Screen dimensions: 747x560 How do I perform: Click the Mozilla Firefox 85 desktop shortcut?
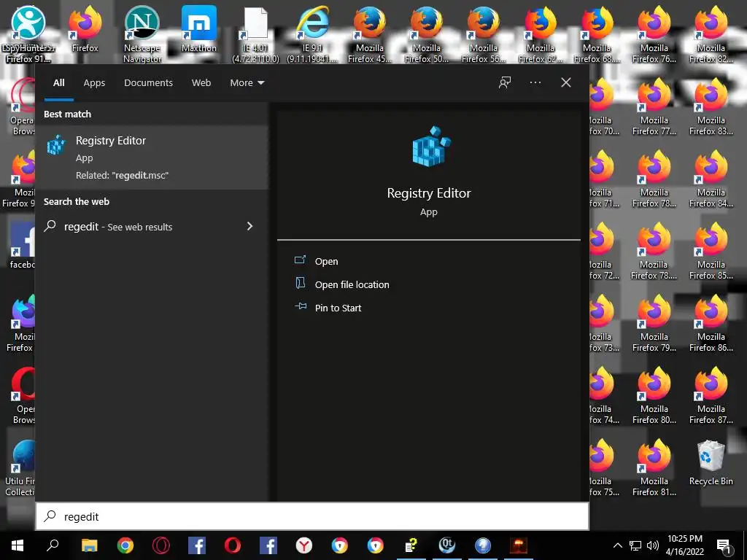pos(711,251)
